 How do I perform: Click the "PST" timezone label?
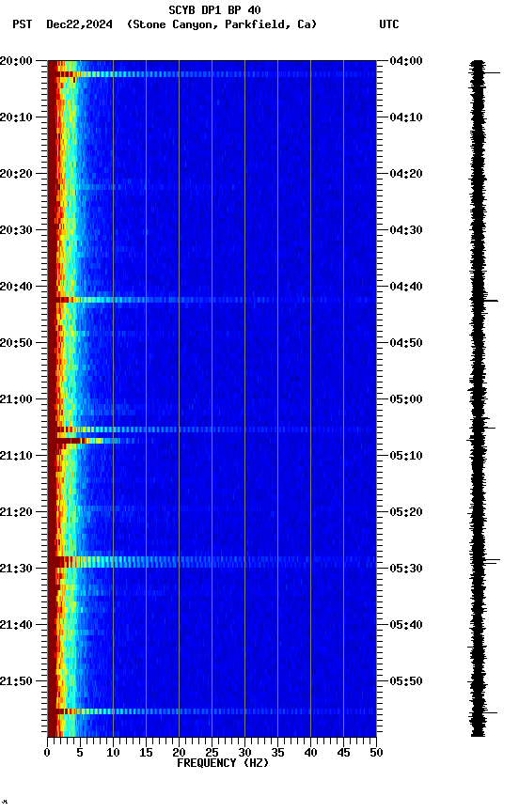point(23,24)
